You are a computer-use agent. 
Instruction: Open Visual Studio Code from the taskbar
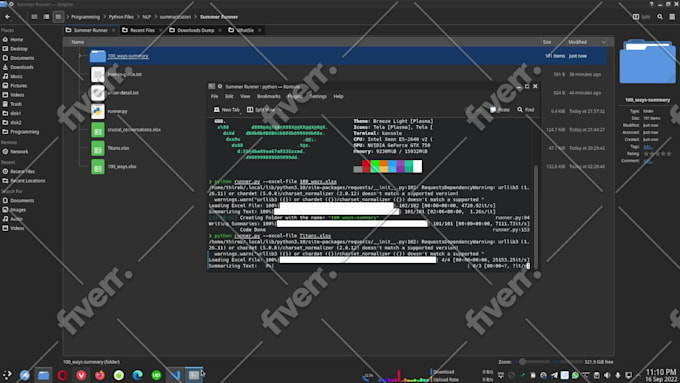coord(175,375)
